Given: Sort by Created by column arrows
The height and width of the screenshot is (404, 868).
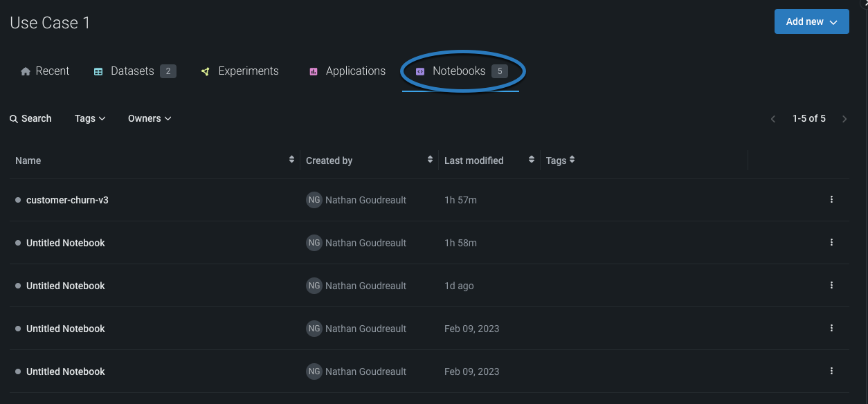Looking at the screenshot, I should (431, 160).
